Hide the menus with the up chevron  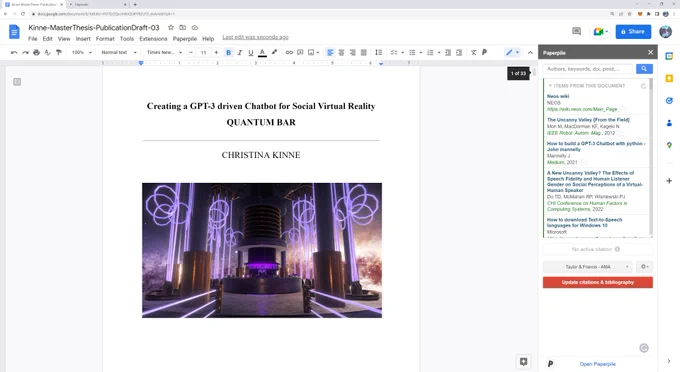(530, 52)
